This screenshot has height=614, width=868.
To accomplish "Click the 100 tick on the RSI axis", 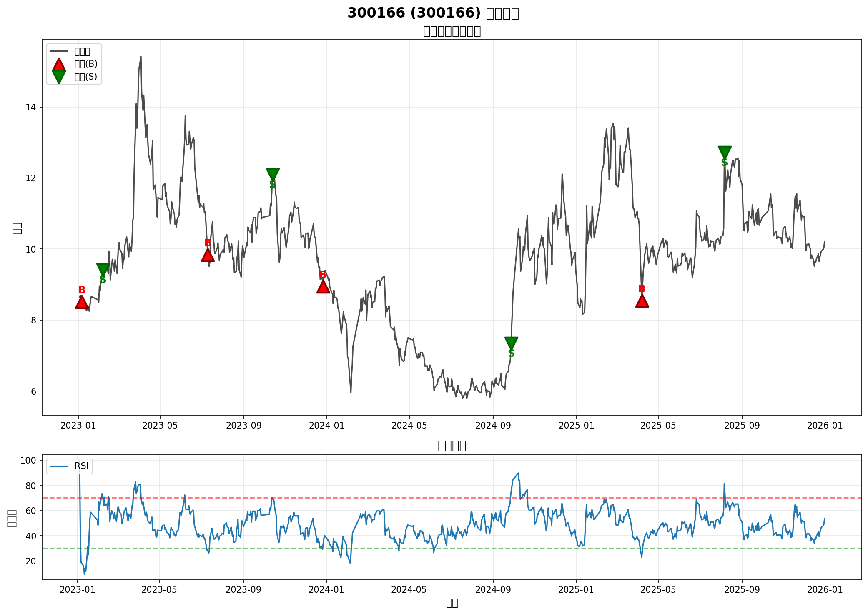I will (28, 460).
